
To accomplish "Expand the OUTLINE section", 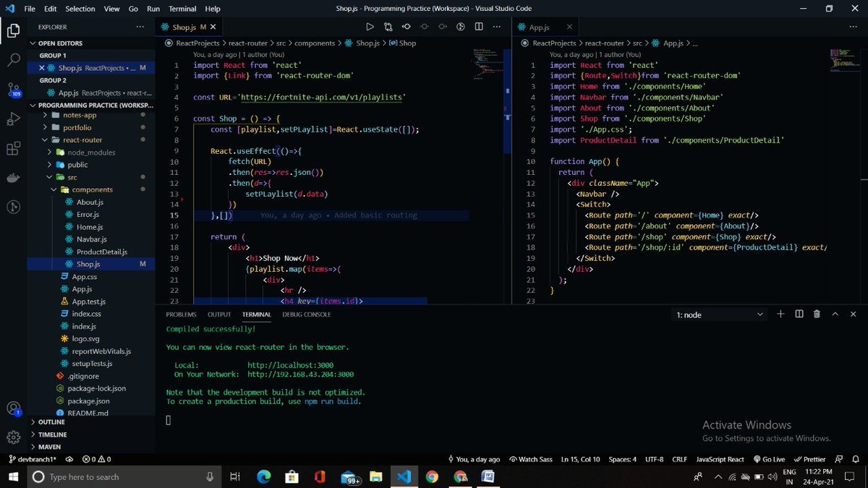I will click(92, 421).
